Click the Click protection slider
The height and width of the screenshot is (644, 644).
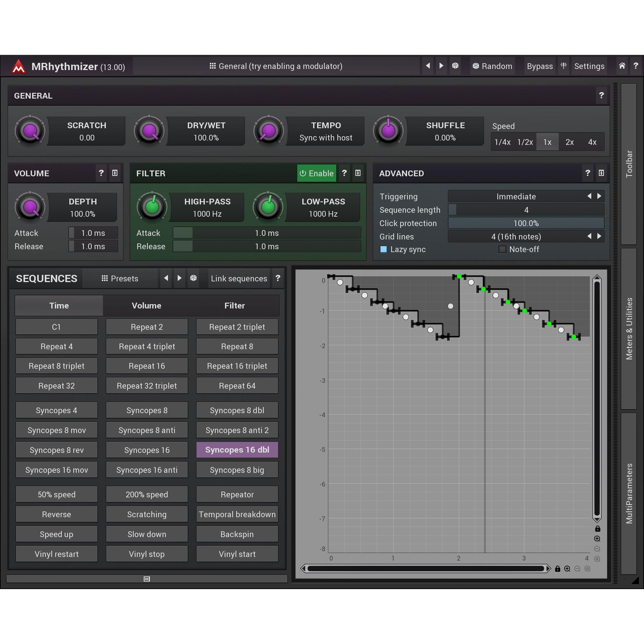coord(526,223)
